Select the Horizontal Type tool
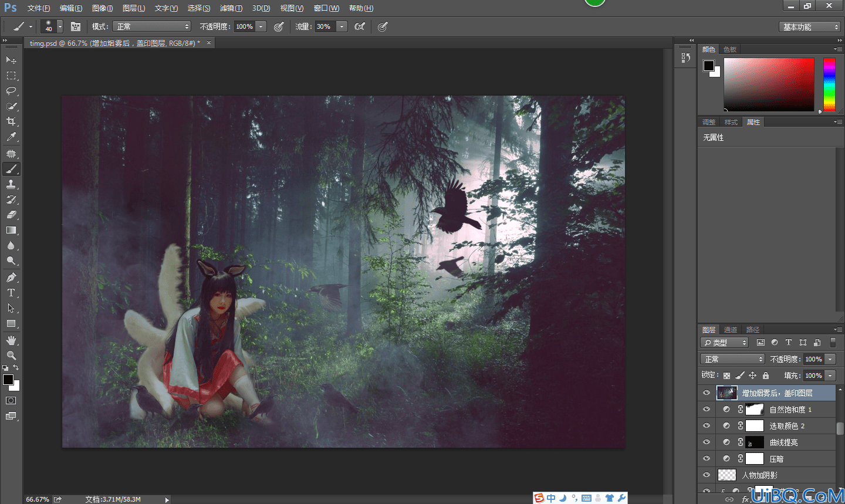Image resolution: width=845 pixels, height=504 pixels. coord(11,292)
